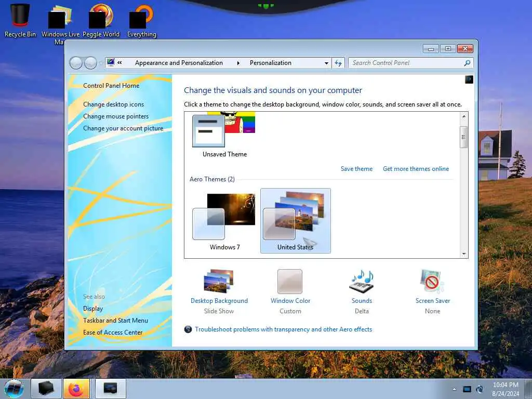
Task: Open recent pages dropdown arrow
Action: pos(100,63)
